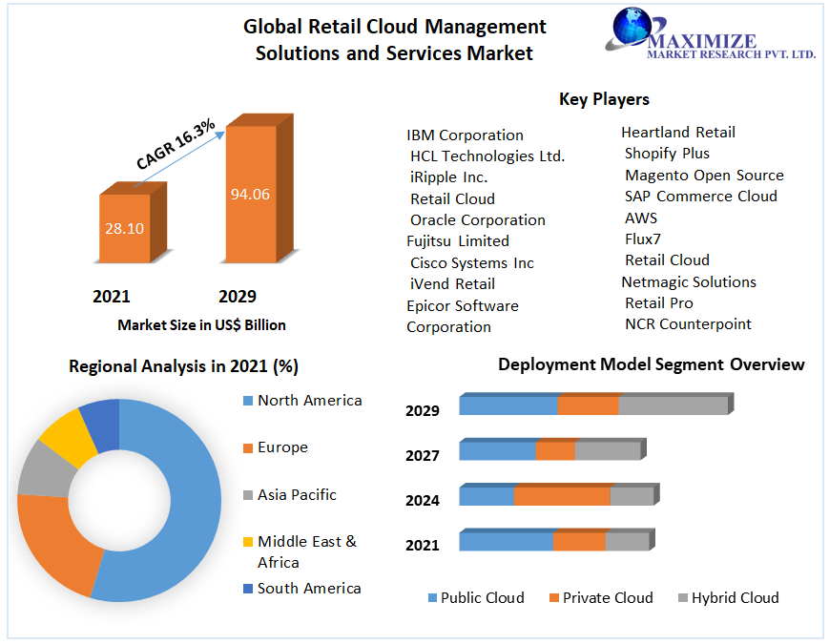
Task: Click the 2021 bar labeled 28.10
Action: [125, 228]
